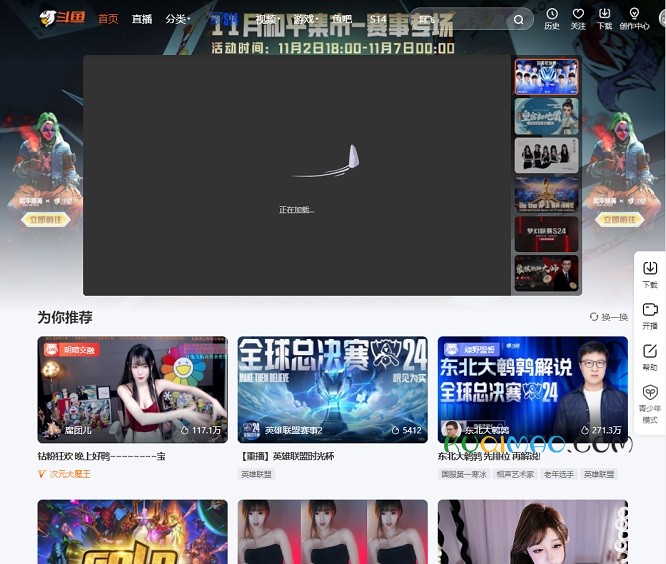Click the header 下载 download icon
Viewport: 666px width, 564px height.
(604, 19)
